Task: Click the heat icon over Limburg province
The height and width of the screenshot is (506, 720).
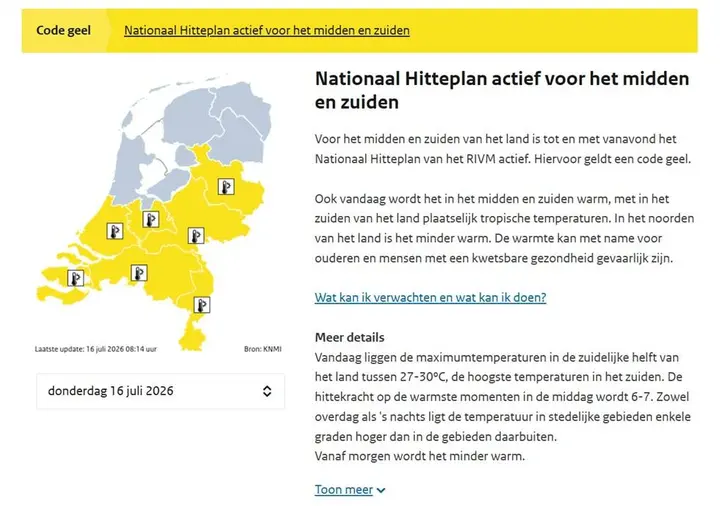Action: pos(202,305)
